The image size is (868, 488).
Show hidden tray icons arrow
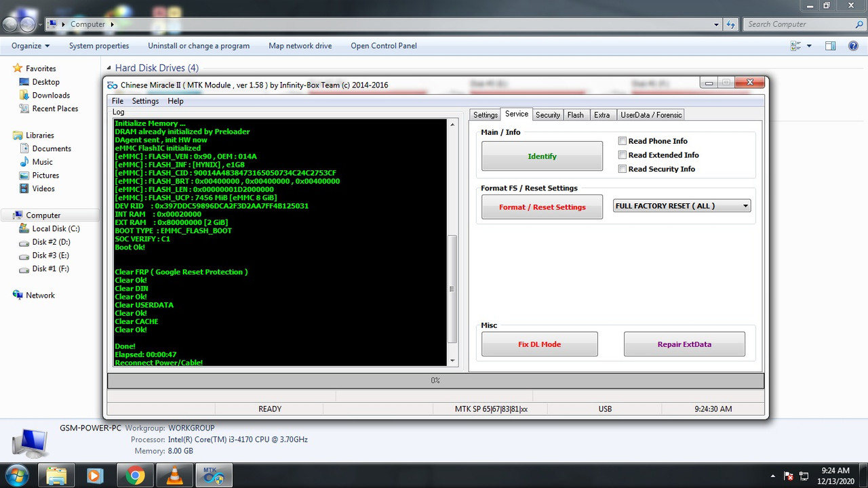coord(773,476)
